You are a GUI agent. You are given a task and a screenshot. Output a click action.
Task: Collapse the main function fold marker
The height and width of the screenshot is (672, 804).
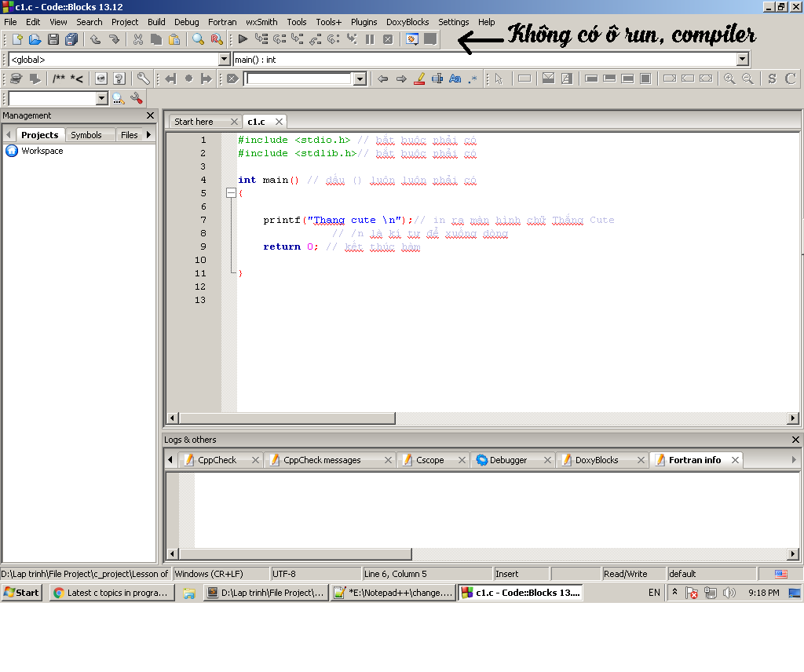coord(231,193)
